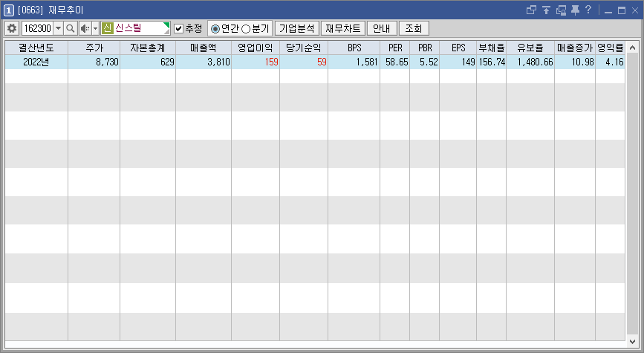Click the 매출액 column header
The width and height of the screenshot is (644, 353).
pyautogui.click(x=204, y=48)
